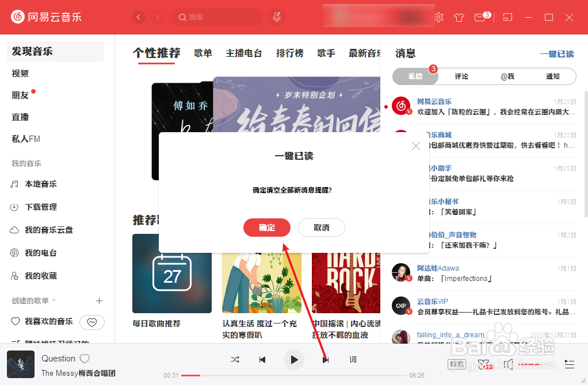Open 认真生活 playlist cover thumbnail
Image resolution: width=588 pixels, height=385 pixels.
tap(262, 283)
